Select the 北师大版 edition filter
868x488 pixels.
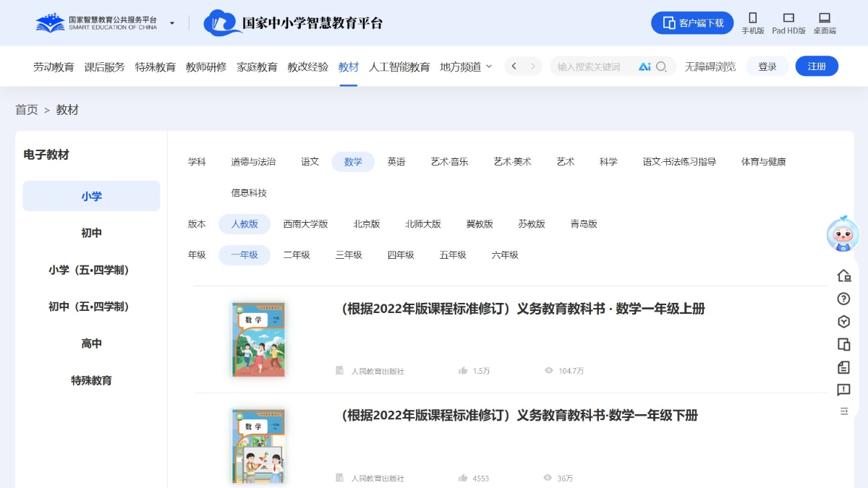pyautogui.click(x=423, y=224)
